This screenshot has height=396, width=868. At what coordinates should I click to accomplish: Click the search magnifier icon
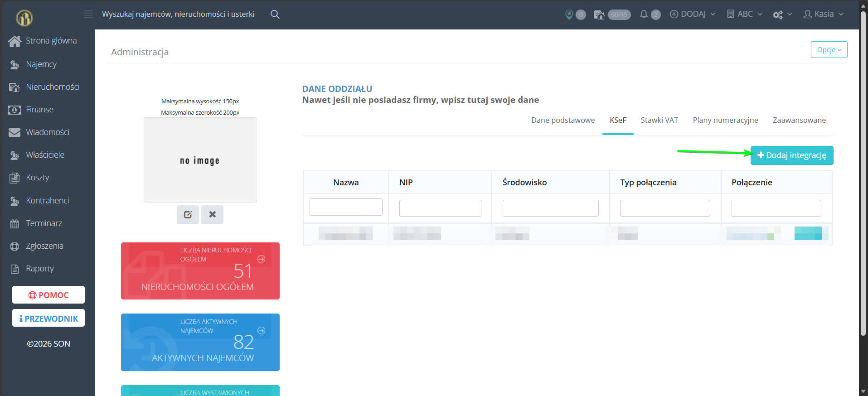click(275, 14)
